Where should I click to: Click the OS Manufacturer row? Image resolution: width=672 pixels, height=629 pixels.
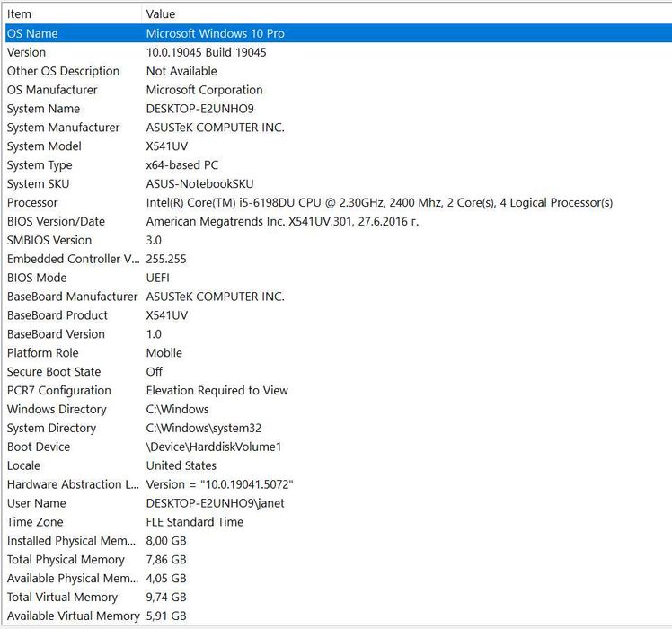pyautogui.click(x=339, y=90)
